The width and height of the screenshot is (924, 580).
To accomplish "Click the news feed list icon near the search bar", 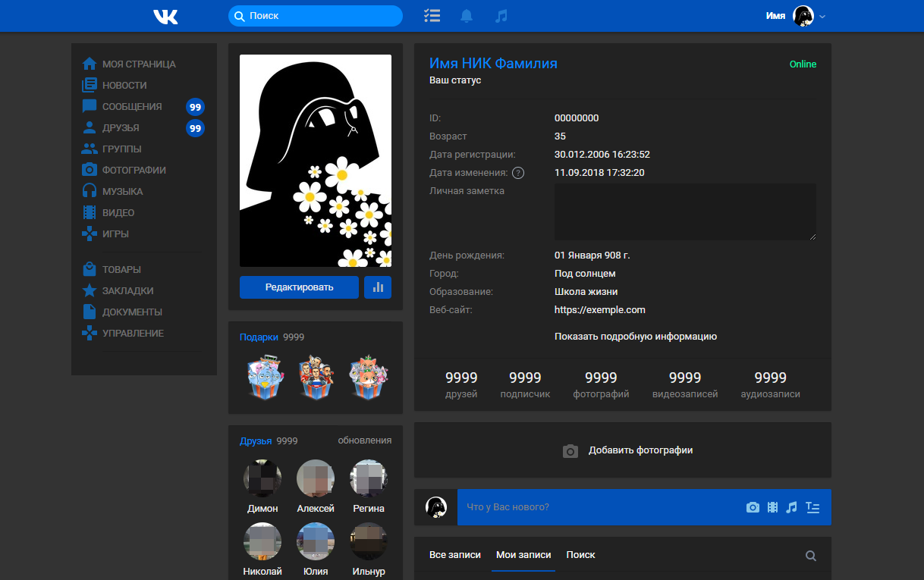I will point(432,15).
